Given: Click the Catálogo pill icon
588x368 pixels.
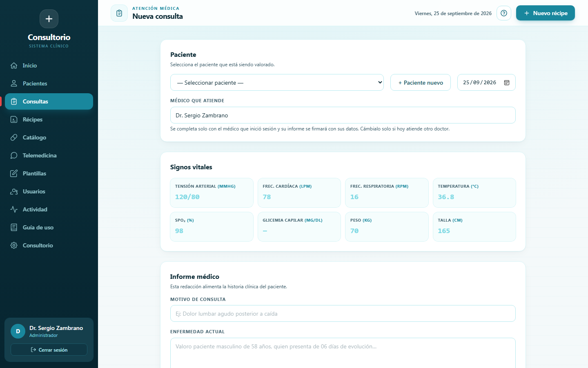Looking at the screenshot, I should point(14,137).
